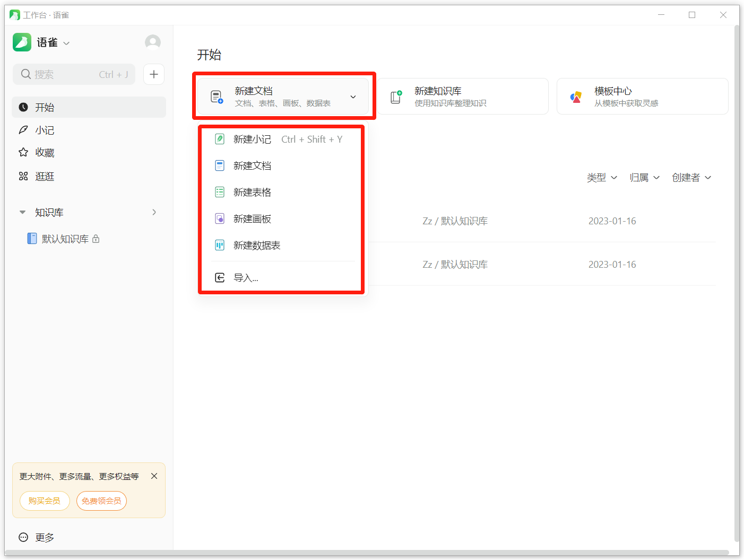Choose 新建文档 from the dropdown menu

coord(283,165)
